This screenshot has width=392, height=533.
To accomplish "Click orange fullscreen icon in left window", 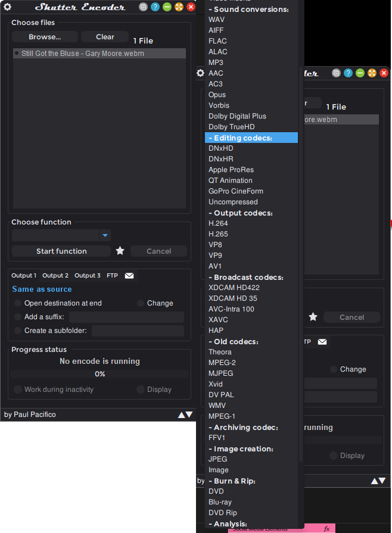I will [179, 7].
